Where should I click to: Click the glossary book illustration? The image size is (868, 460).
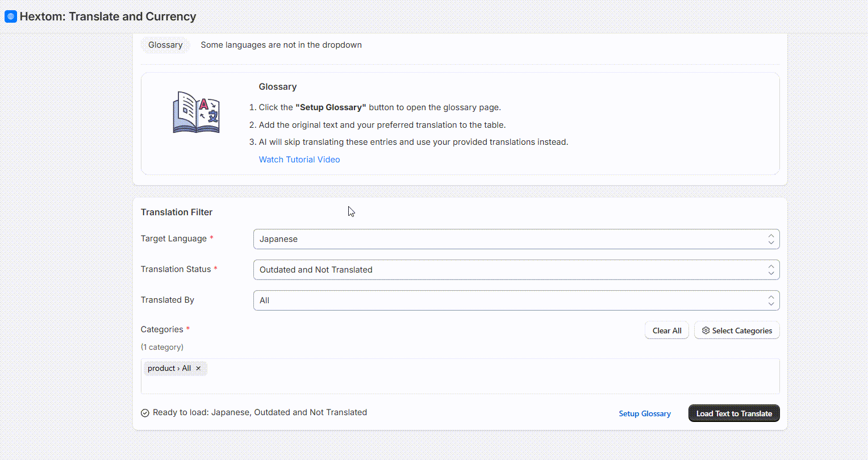[x=196, y=112]
